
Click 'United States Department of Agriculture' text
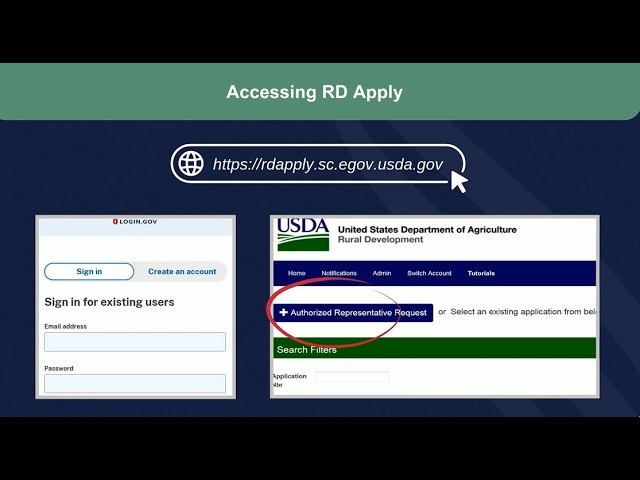(x=427, y=230)
